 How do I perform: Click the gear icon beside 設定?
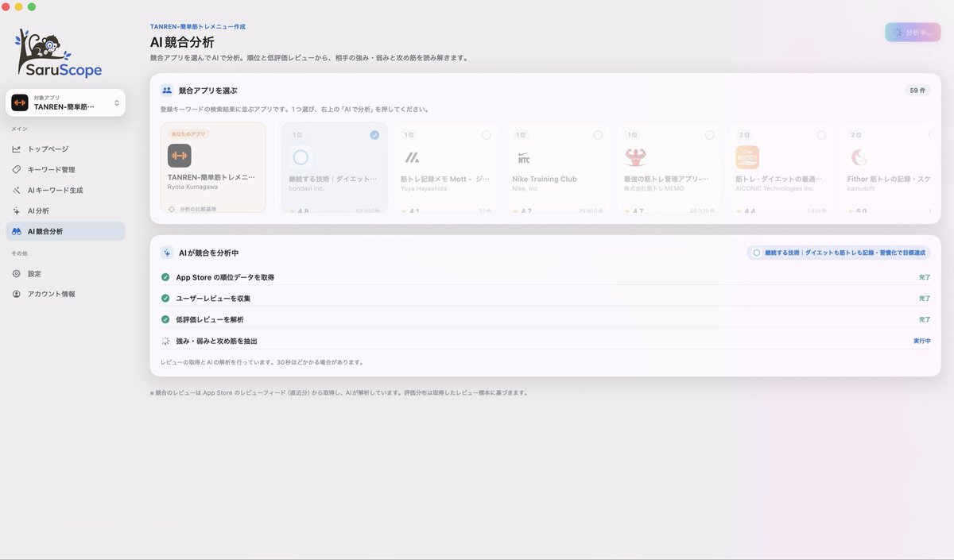[x=17, y=273]
